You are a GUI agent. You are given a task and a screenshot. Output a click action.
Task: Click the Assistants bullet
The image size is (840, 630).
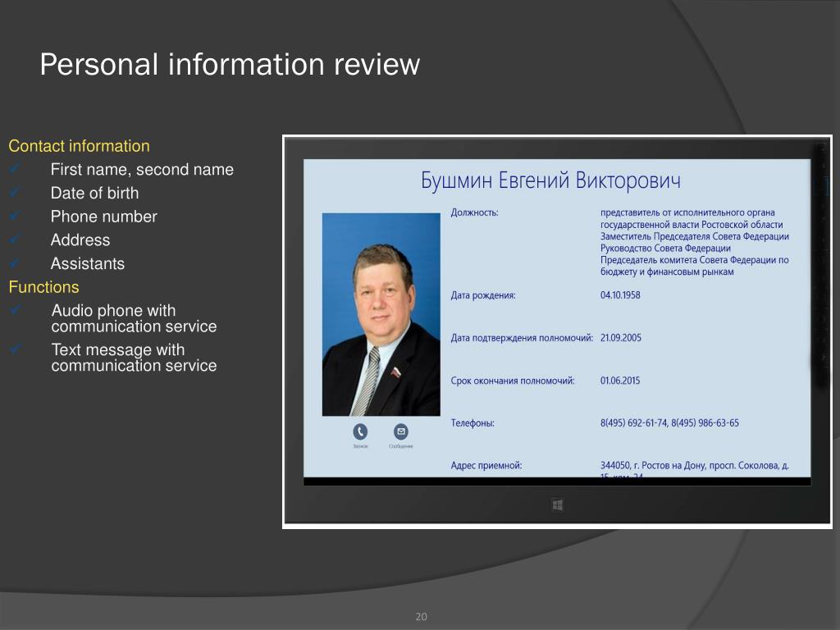[87, 263]
